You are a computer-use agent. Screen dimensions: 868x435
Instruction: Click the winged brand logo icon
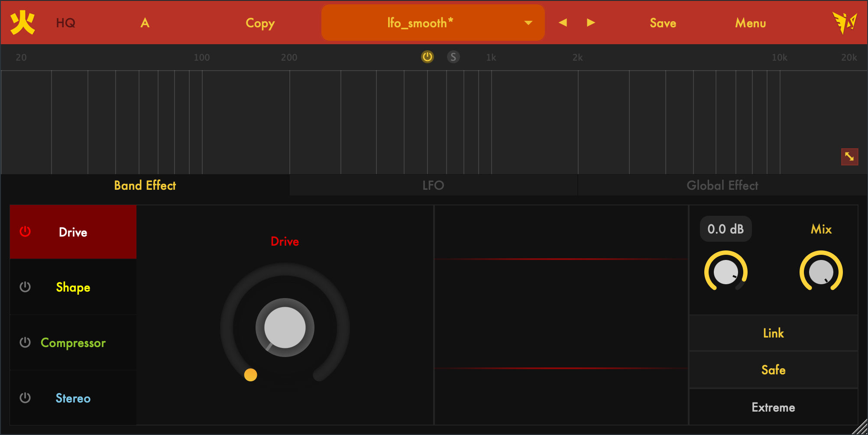point(844,23)
